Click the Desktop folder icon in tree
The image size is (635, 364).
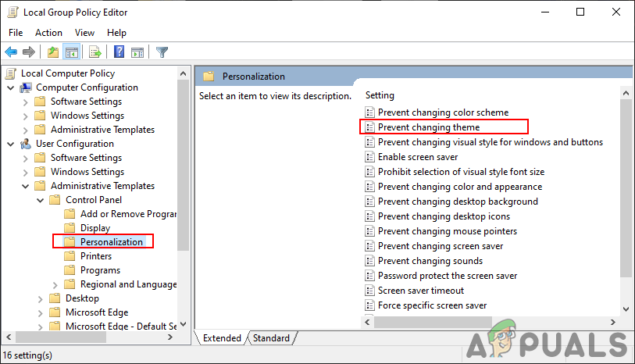55,298
